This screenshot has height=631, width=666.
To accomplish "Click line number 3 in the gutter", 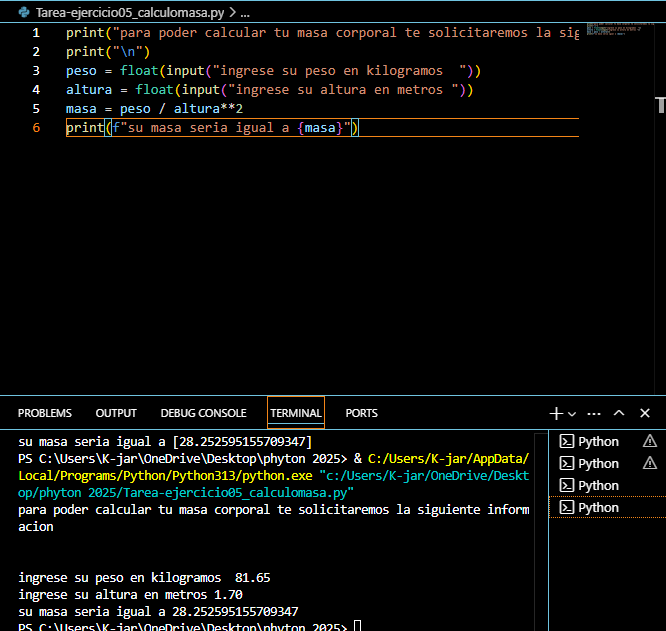I will point(36,70).
